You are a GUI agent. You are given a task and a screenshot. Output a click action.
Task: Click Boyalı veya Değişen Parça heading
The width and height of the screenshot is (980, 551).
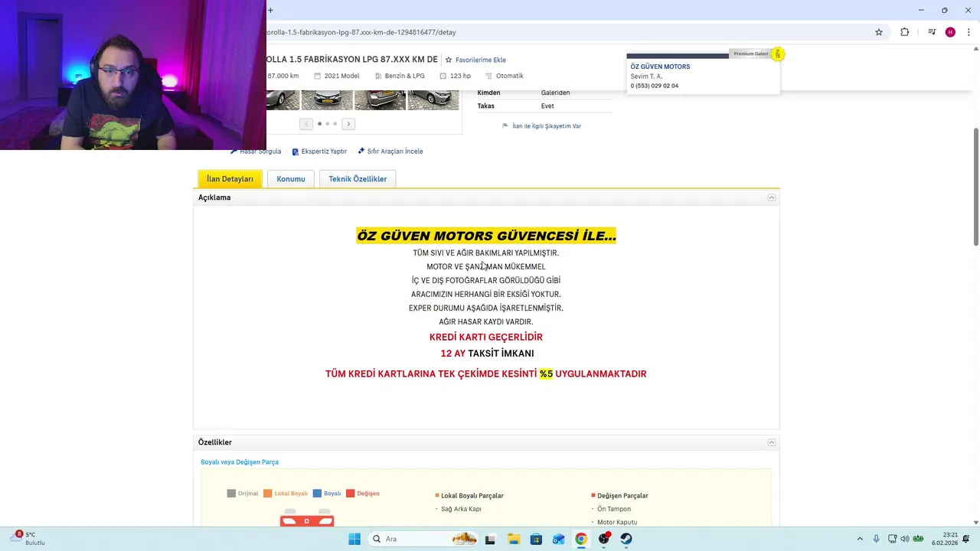240,462
